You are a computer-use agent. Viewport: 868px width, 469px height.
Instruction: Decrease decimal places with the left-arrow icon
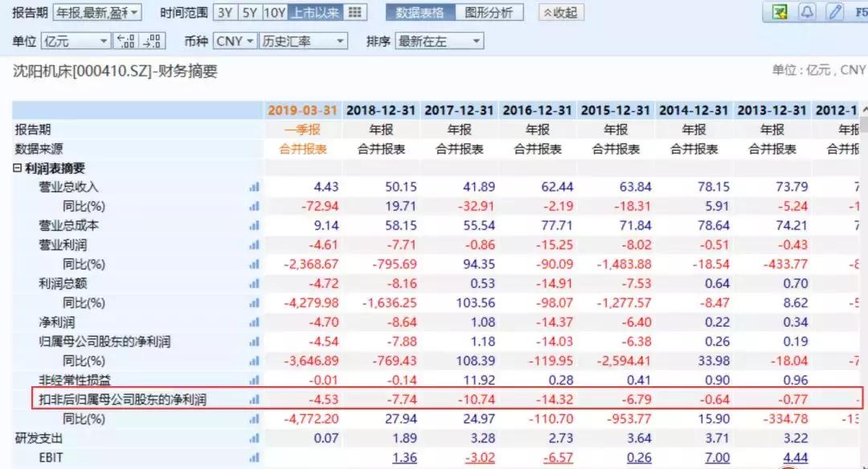click(126, 41)
